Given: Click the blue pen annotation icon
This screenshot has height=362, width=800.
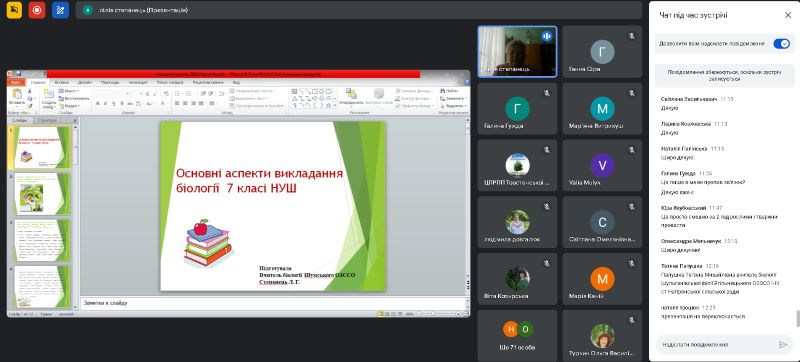Looking at the screenshot, I should pyautogui.click(x=60, y=10).
